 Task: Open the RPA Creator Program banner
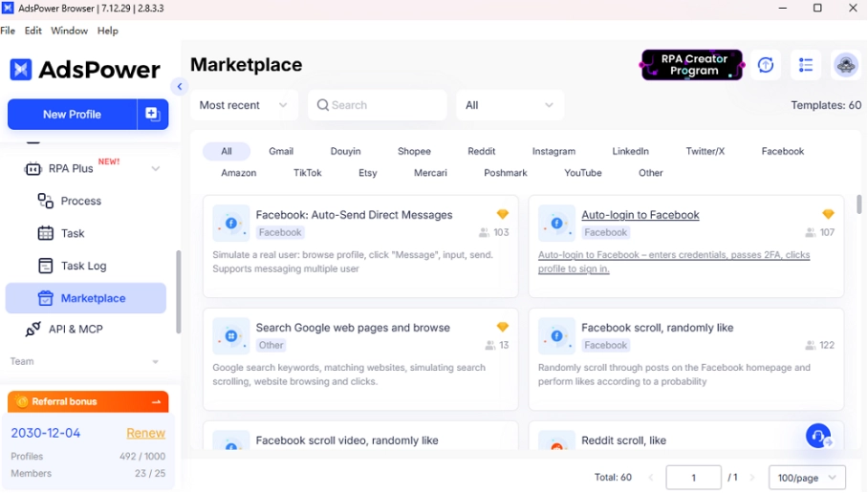pyautogui.click(x=692, y=65)
